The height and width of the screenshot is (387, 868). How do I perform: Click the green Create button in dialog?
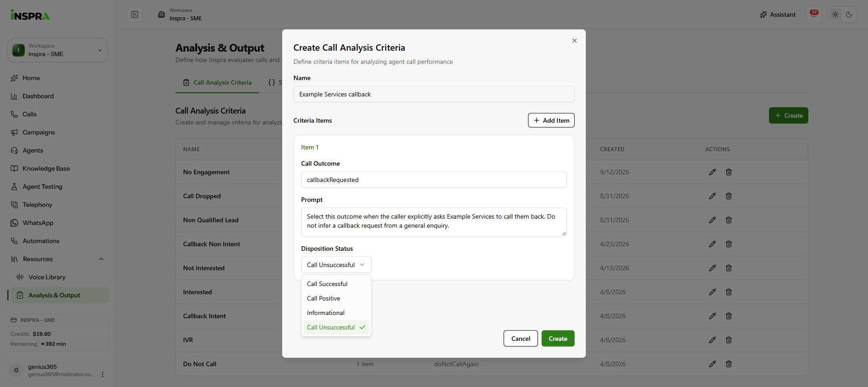point(558,339)
